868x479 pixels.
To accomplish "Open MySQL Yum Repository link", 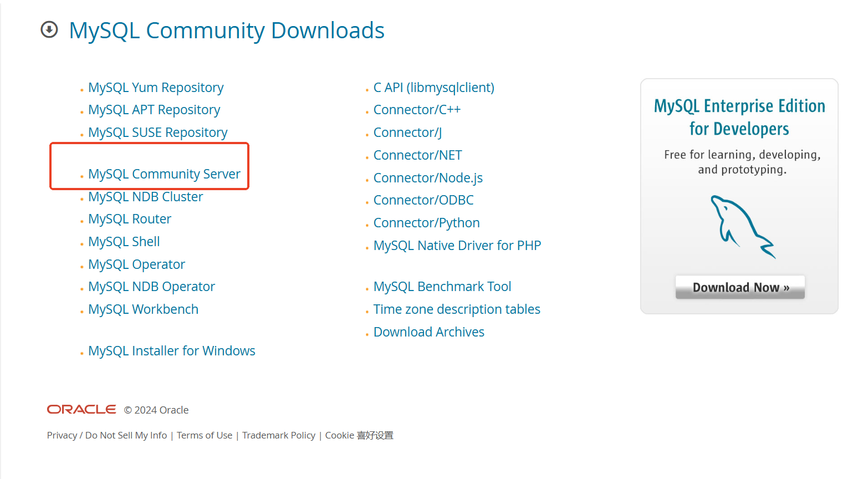I will point(156,88).
